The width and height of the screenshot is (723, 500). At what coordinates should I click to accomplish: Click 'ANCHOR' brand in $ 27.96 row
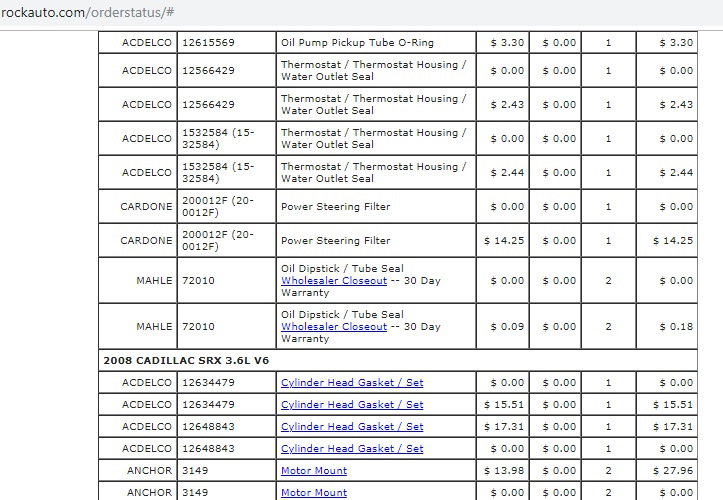149,470
